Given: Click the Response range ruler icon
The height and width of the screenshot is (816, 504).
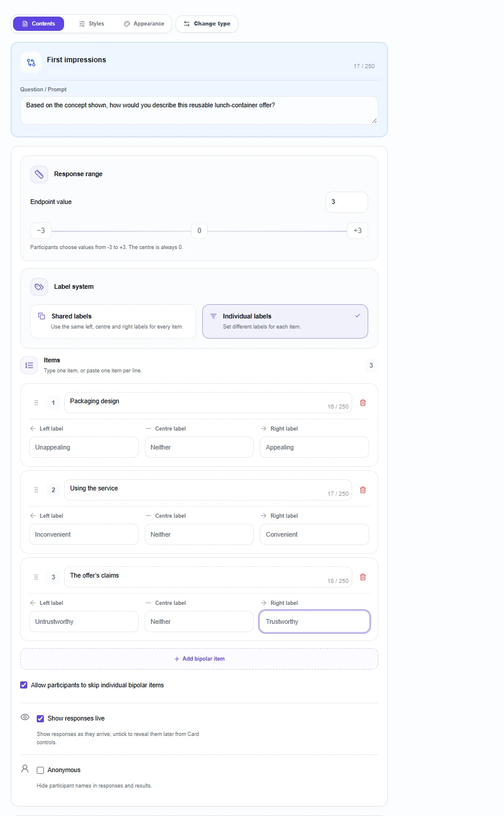Looking at the screenshot, I should point(39,174).
